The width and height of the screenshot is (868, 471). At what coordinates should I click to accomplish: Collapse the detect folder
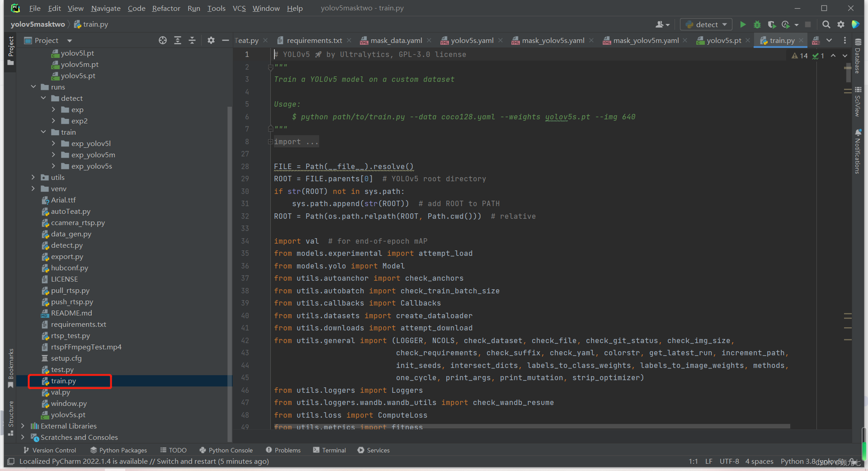point(43,98)
